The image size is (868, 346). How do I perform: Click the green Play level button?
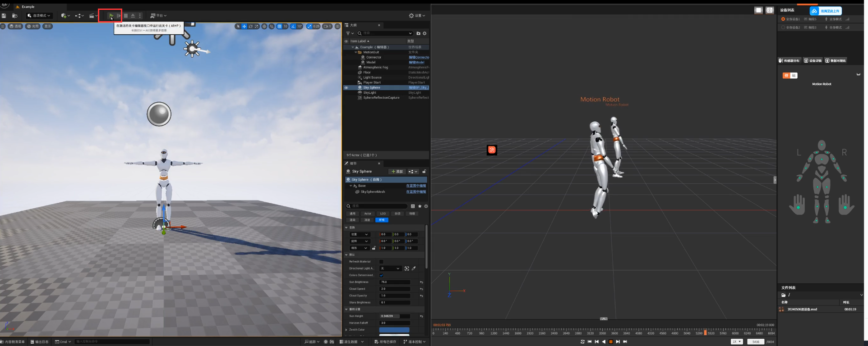tap(111, 16)
